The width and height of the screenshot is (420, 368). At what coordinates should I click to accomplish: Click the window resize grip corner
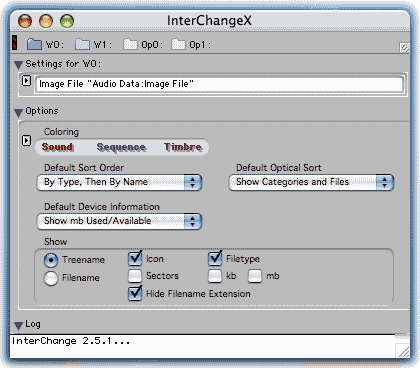click(402, 351)
